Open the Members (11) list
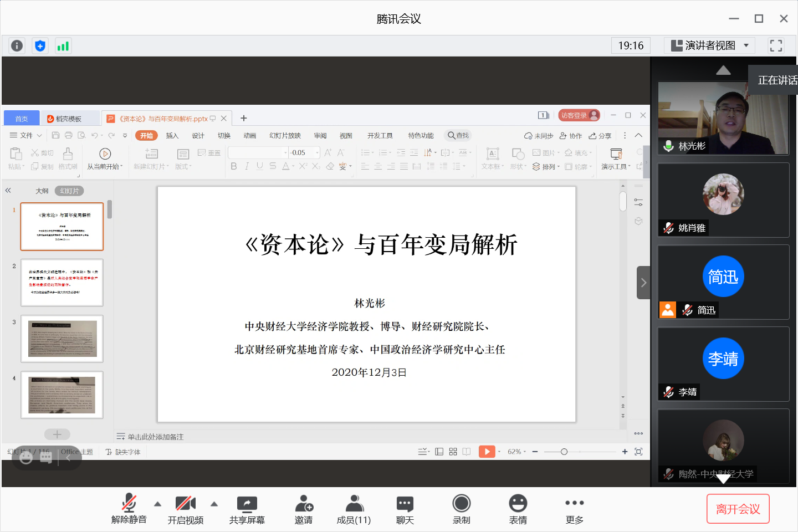The width and height of the screenshot is (798, 532). click(x=354, y=509)
